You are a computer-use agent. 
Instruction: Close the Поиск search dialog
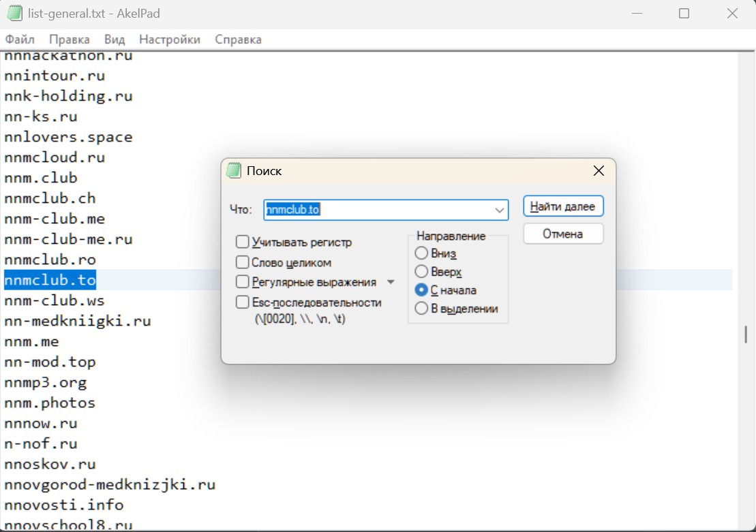(x=599, y=170)
